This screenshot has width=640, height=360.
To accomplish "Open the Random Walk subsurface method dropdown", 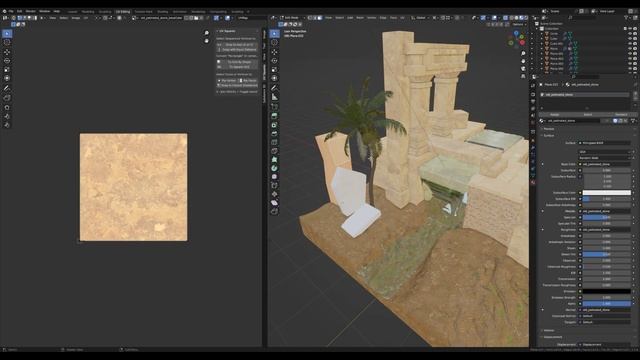I will [604, 158].
